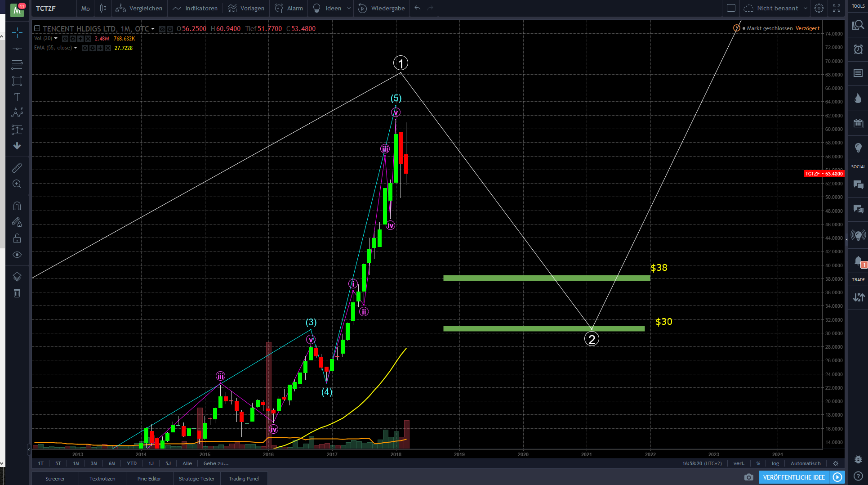The width and height of the screenshot is (868, 485).
Task: Open the prediction and measurement tools
Action: pyautogui.click(x=17, y=130)
